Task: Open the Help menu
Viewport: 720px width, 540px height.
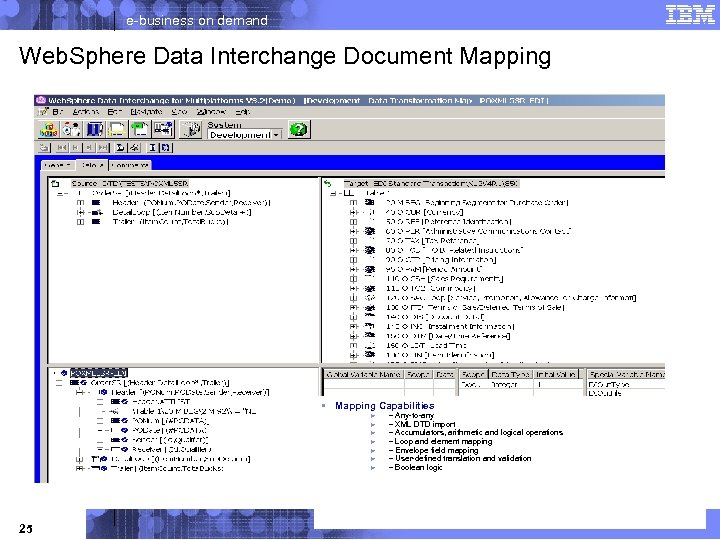Action: (x=243, y=112)
